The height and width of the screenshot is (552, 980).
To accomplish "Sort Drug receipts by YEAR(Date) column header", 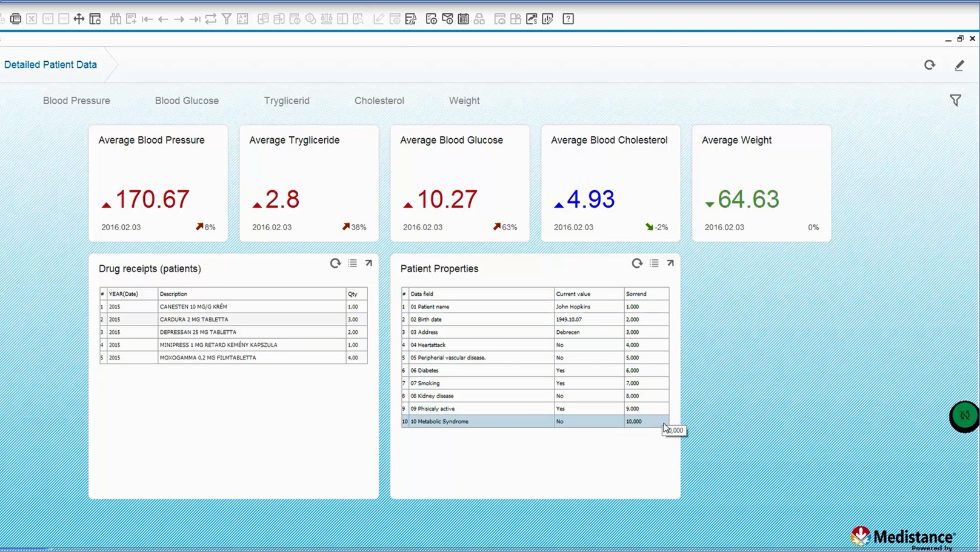I will 132,294.
